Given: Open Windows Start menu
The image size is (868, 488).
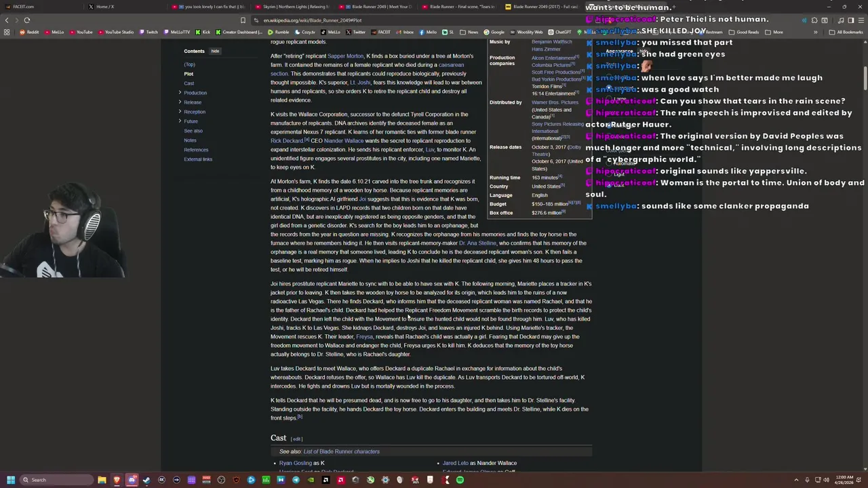Looking at the screenshot, I should tap(10, 480).
